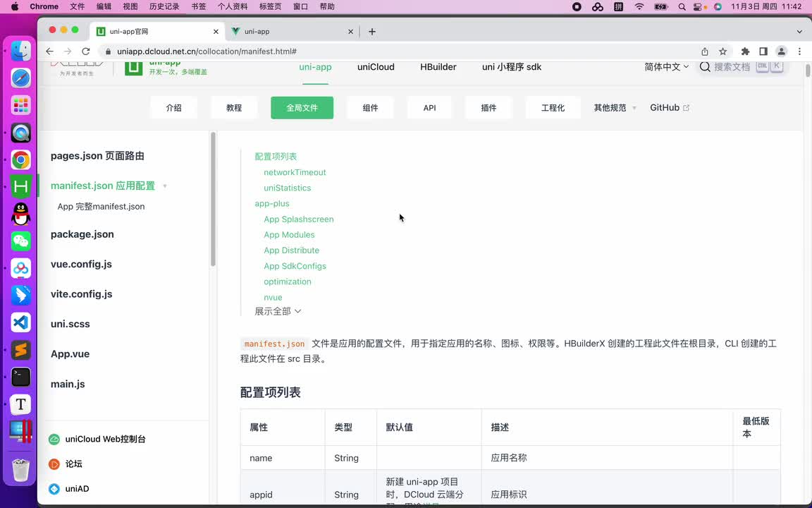The width and height of the screenshot is (812, 508).
Task: Open uni 小程序 sdk link
Action: 512,67
